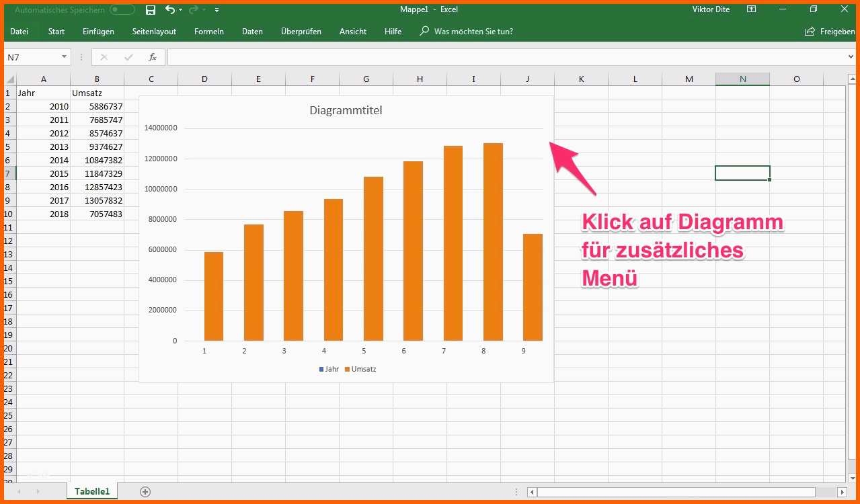This screenshot has height=504, width=860.
Task: Open the Undo history dropdown arrow
Action: [182, 10]
